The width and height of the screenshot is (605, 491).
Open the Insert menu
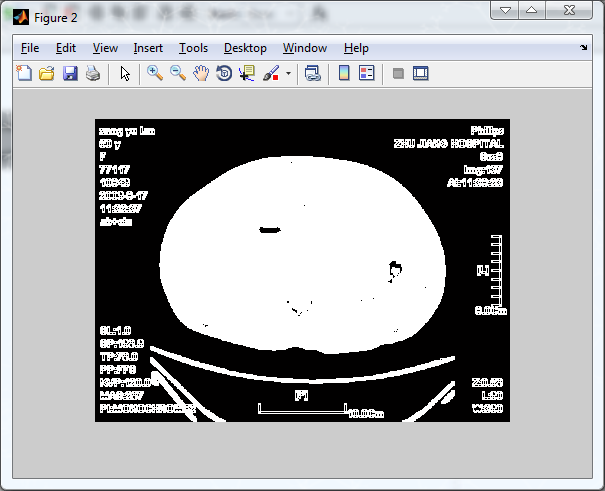pos(148,48)
